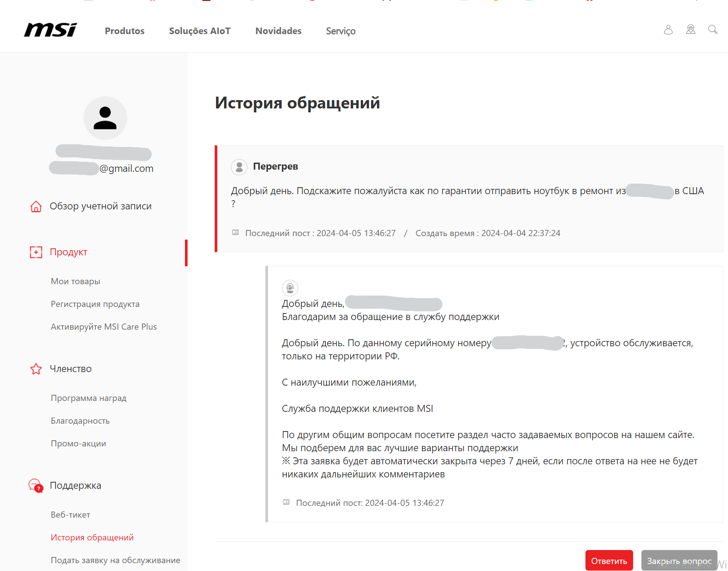
Task: Open Мои товары
Action: tap(76, 282)
